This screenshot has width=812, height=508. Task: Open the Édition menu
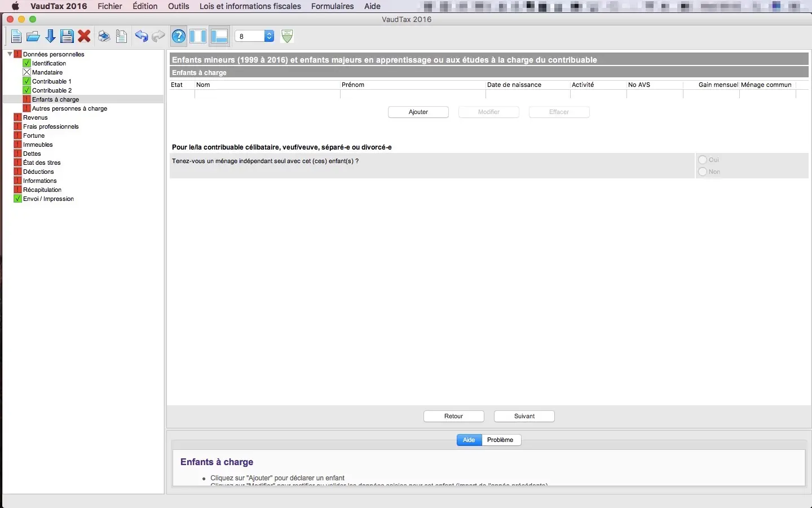click(x=145, y=6)
